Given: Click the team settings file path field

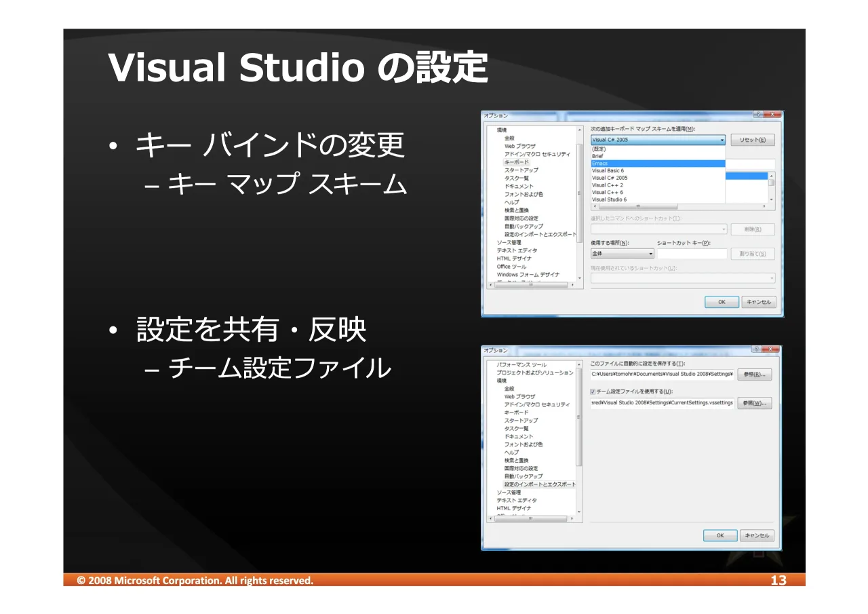Looking at the screenshot, I should [662, 403].
